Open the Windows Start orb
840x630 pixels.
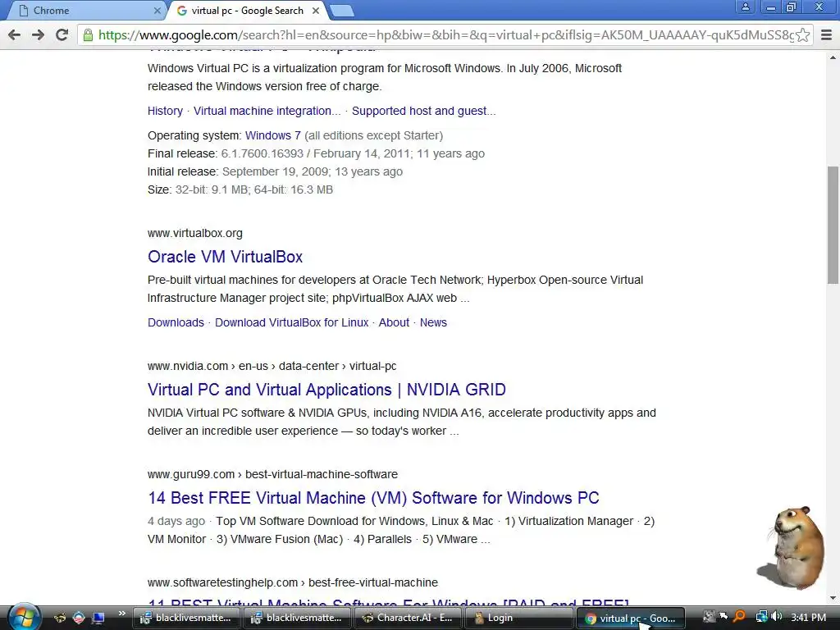[x=23, y=617]
